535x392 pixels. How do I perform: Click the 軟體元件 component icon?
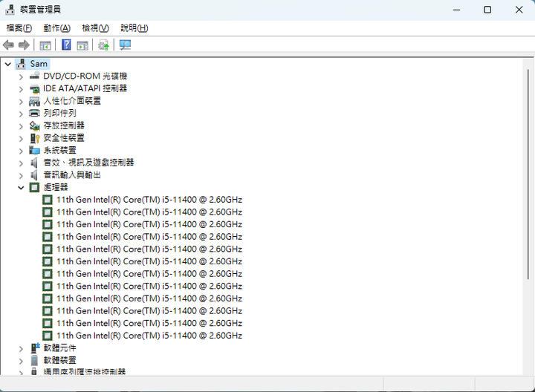click(35, 347)
